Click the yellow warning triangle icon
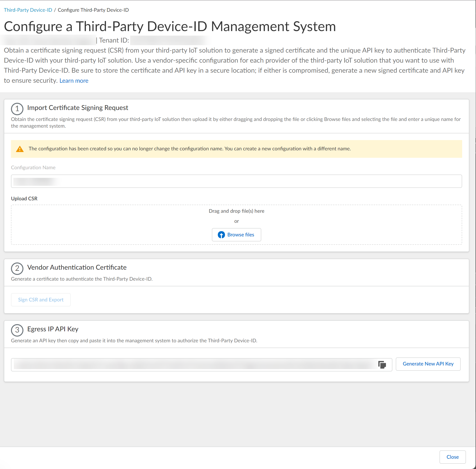Screen dimensions: 476x469 pos(20,149)
